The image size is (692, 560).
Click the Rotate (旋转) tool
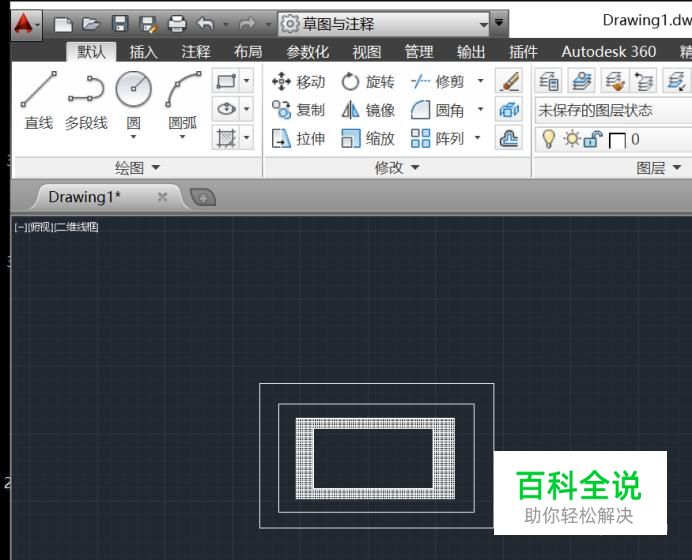point(368,82)
